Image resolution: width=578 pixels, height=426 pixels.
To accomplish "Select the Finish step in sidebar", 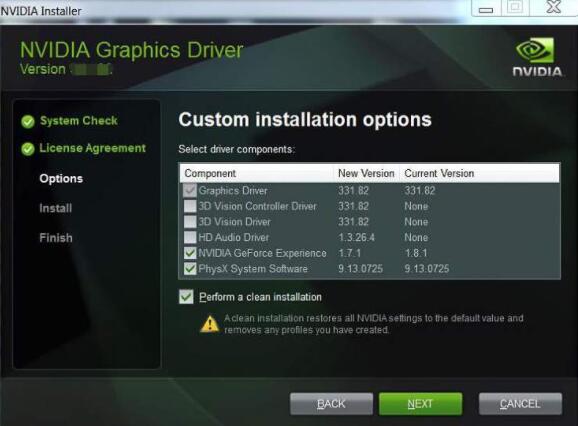I will (x=56, y=238).
